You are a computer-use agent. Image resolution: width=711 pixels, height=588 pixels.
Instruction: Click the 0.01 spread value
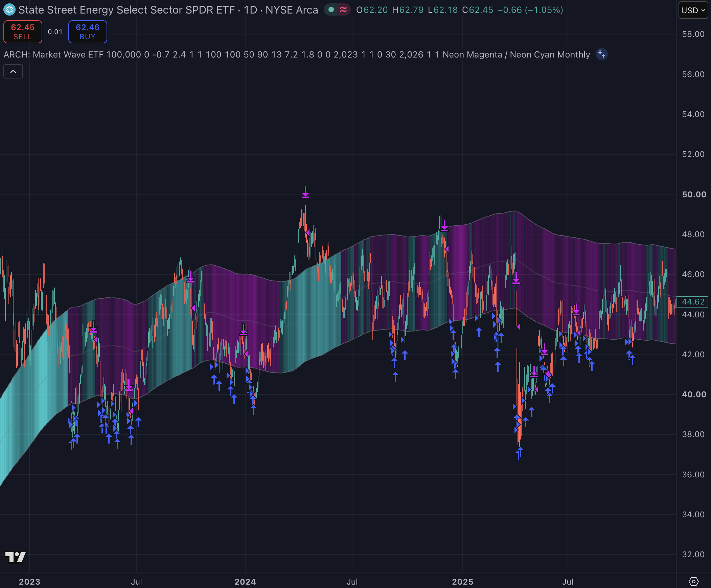pyautogui.click(x=55, y=32)
